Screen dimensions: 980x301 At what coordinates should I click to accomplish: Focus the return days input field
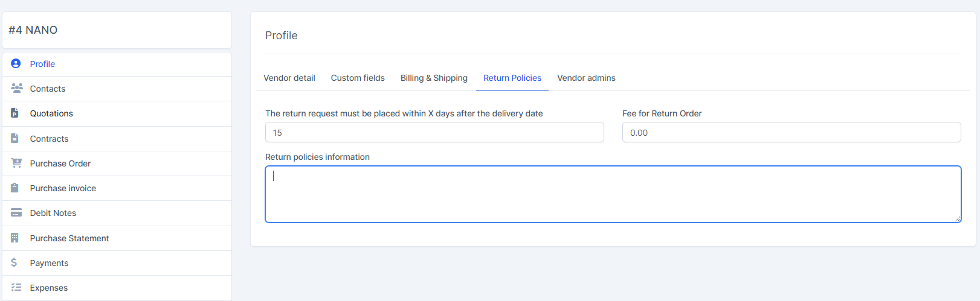434,133
